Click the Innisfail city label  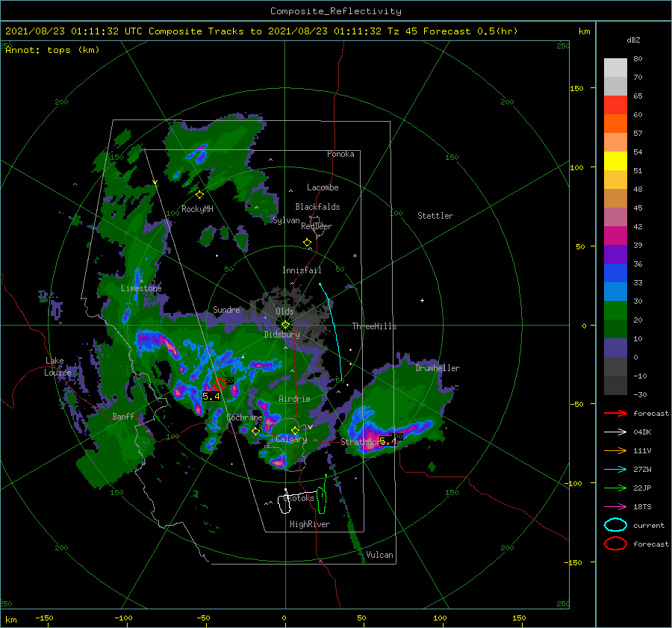coord(302,270)
